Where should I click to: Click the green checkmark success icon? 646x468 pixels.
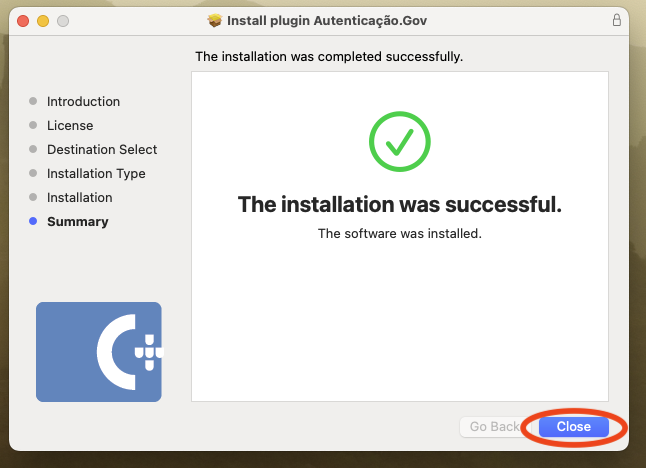[400, 141]
